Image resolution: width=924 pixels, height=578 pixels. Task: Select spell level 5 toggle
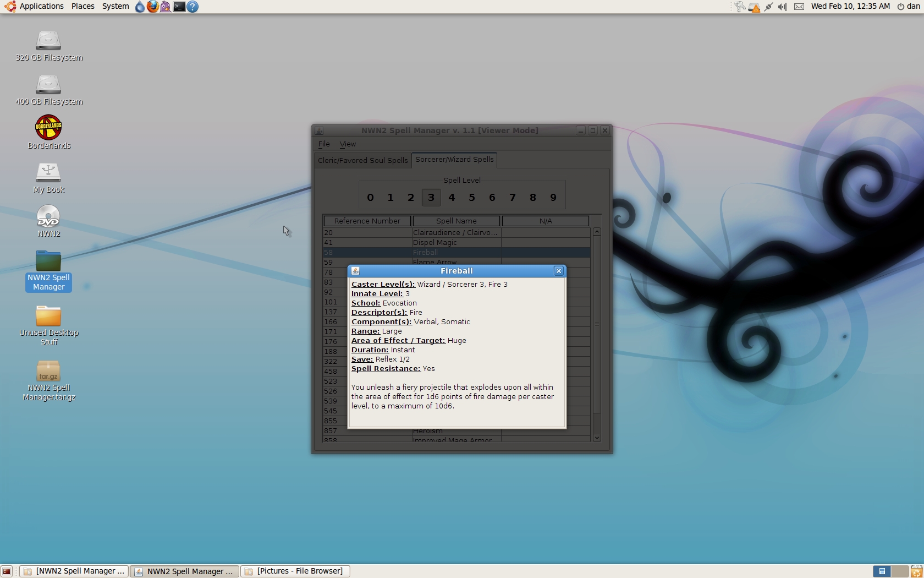[471, 198]
